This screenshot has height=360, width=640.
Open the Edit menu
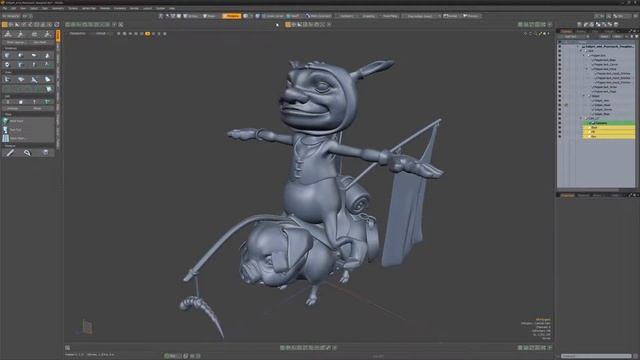coord(13,8)
